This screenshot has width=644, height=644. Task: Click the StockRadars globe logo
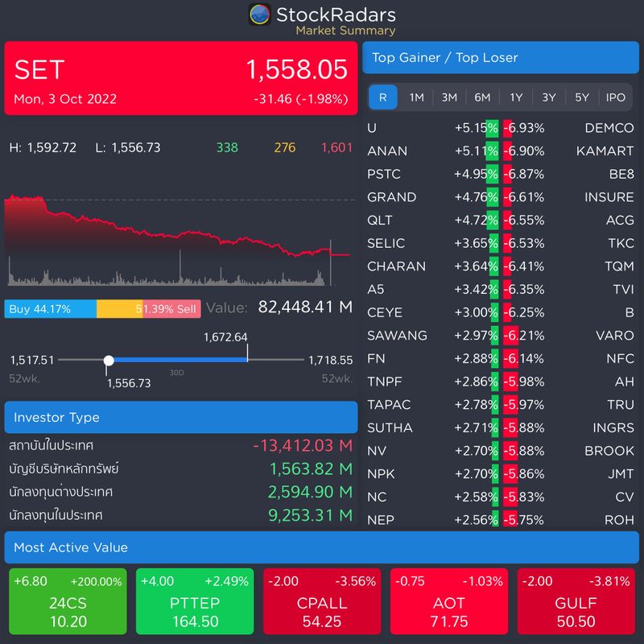(260, 14)
